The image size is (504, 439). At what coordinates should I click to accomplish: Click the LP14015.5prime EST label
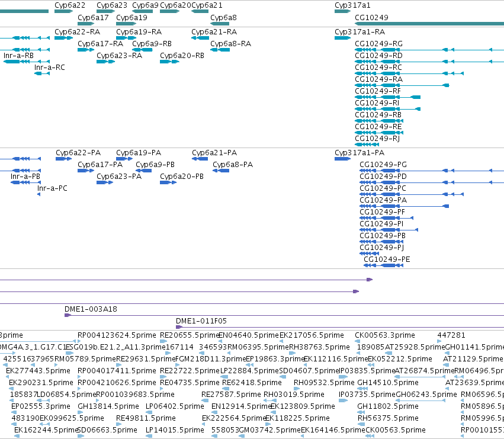coord(175,430)
